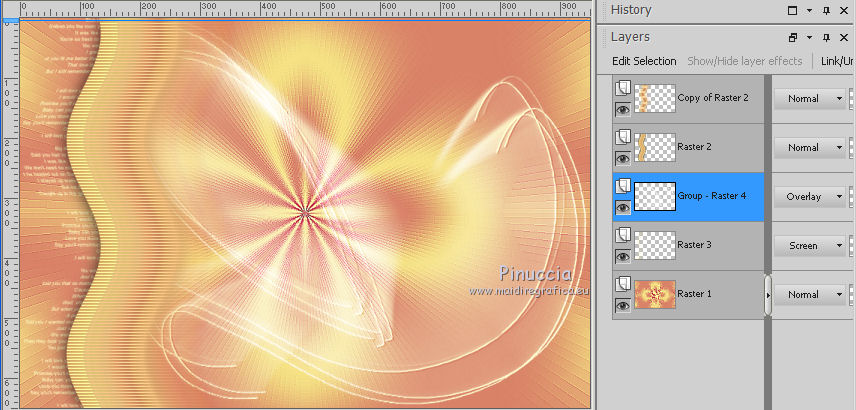This screenshot has width=856, height=410.
Task: Click the Link/Unlink button in Layers
Action: coord(838,61)
